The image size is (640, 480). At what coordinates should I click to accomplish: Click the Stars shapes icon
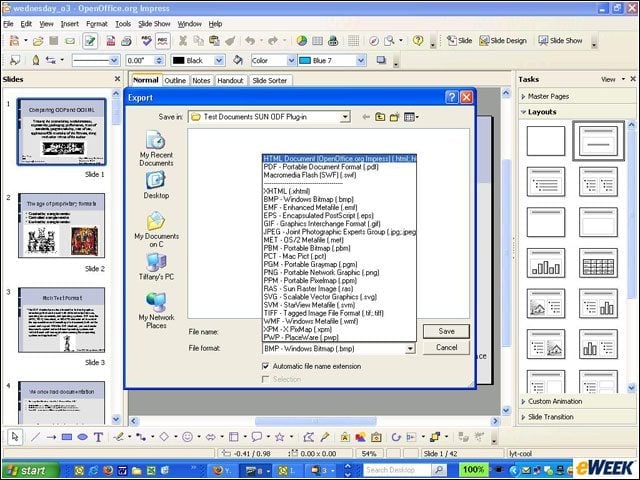point(280,437)
